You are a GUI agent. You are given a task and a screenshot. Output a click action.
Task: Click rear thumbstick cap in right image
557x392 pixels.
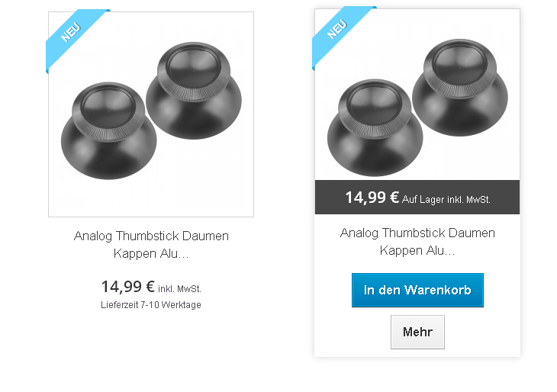point(460,88)
